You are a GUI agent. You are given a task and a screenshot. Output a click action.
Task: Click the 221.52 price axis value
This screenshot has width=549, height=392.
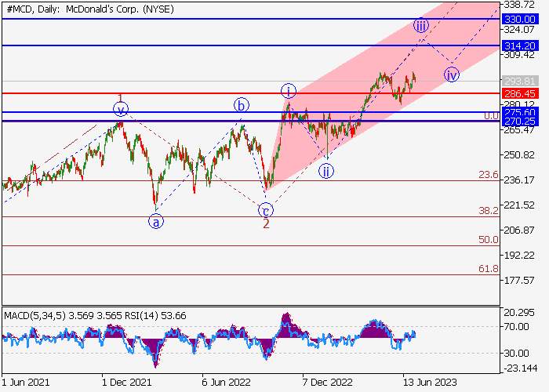click(519, 205)
